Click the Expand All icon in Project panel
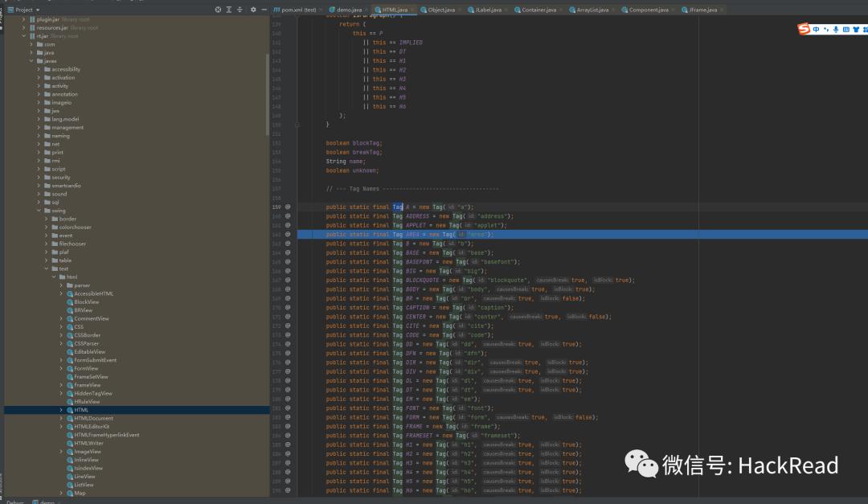 (x=228, y=10)
